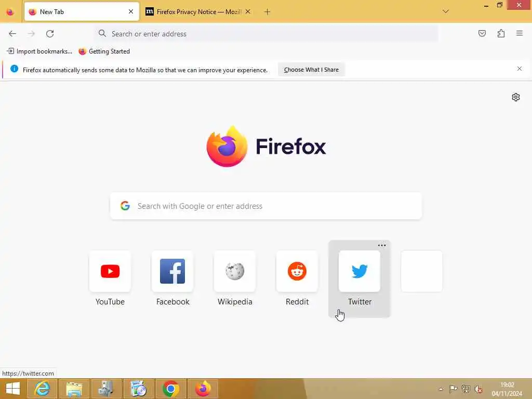Launch Google Chrome from the taskbar
This screenshot has height=399, width=532.
tap(170, 389)
